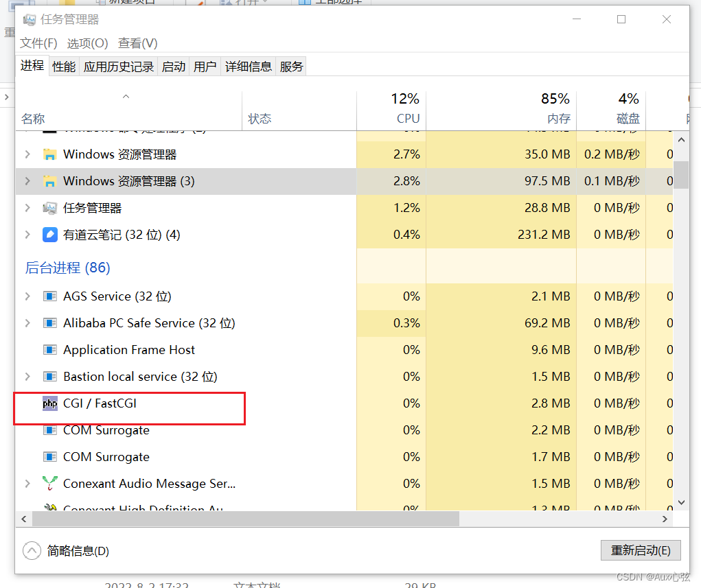Click the Alibaba PC Safe Service icon
Screen dimensions: 701x588
pyautogui.click(x=49, y=323)
